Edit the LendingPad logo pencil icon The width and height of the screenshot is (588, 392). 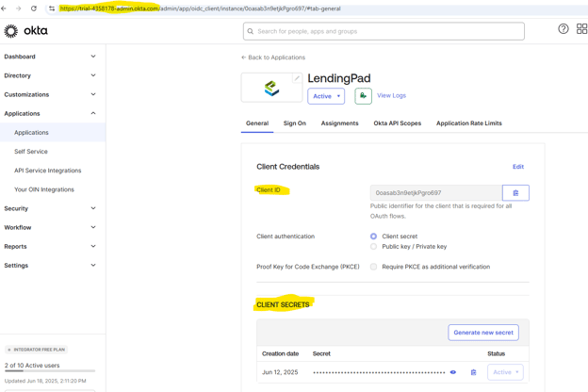(x=297, y=78)
